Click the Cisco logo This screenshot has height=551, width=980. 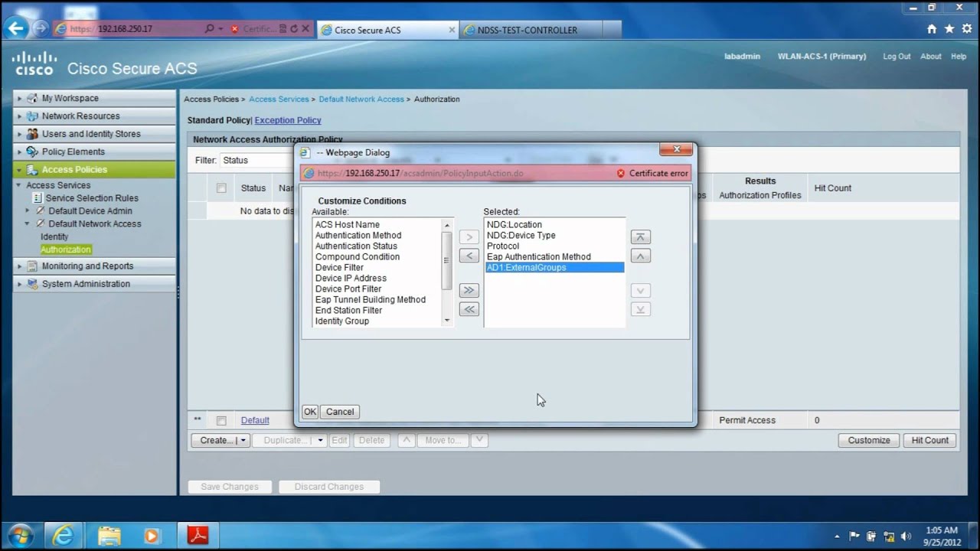[x=34, y=64]
